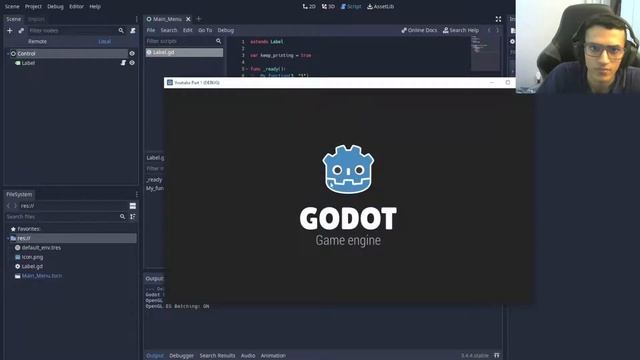Image resolution: width=640 pixels, height=360 pixels.
Task: Open script attached to Label node
Action: click(x=123, y=63)
